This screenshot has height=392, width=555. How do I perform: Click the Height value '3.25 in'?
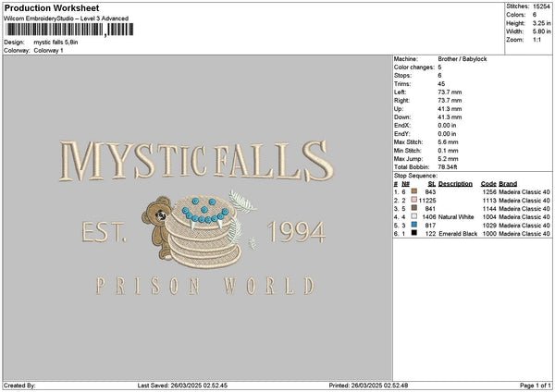tap(541, 23)
